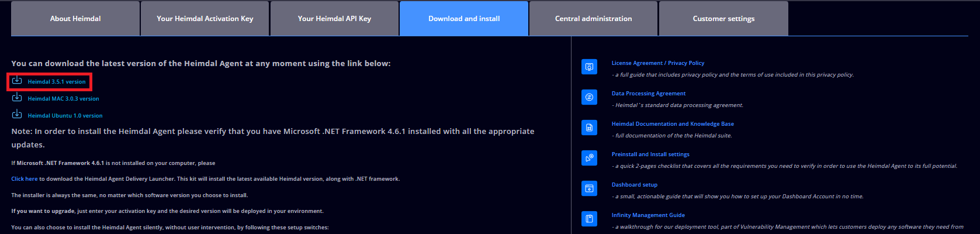Viewport: 980px width, 234px height.
Task: Open the Infinity Management Guide link
Action: click(x=648, y=215)
